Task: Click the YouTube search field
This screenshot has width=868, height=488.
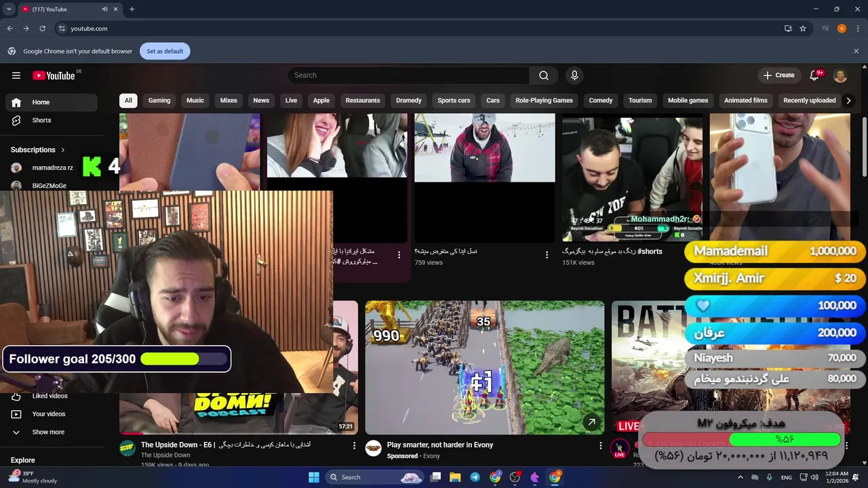Action: (x=408, y=75)
